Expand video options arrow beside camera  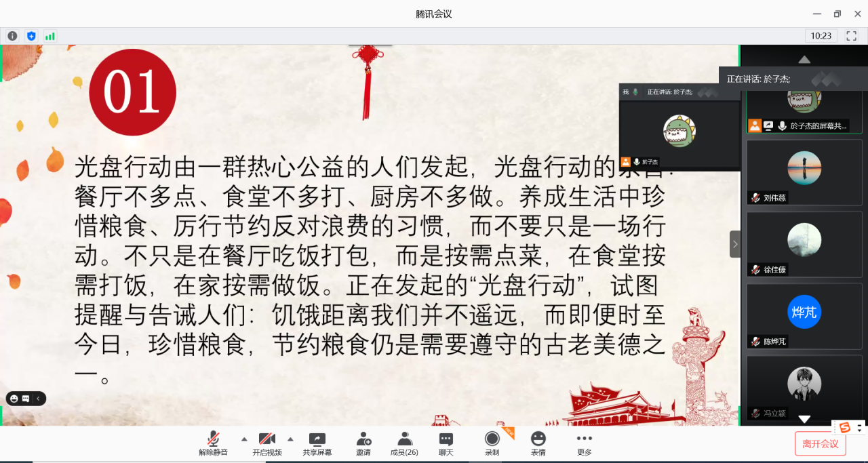pos(290,439)
